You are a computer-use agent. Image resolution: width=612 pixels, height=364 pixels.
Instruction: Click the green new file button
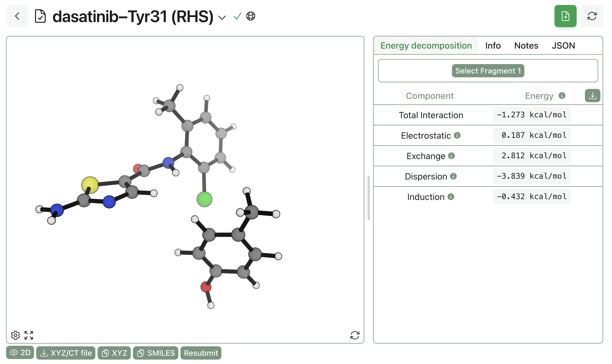coord(565,16)
